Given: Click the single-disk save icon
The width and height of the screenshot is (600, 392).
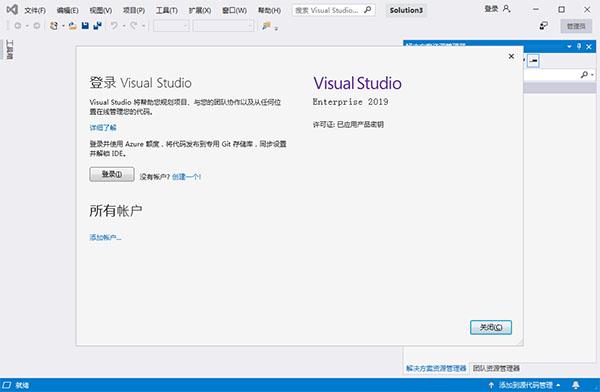Looking at the screenshot, I should pyautogui.click(x=85, y=26).
